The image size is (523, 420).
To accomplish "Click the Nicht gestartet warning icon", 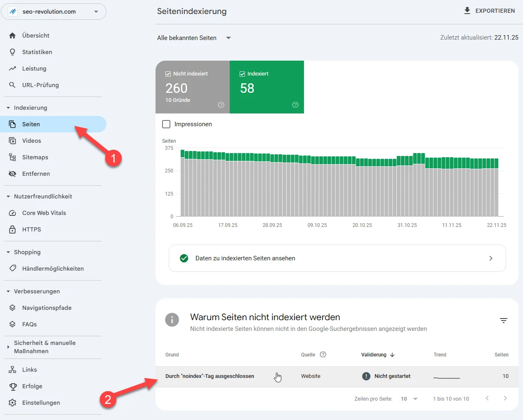I will click(366, 376).
